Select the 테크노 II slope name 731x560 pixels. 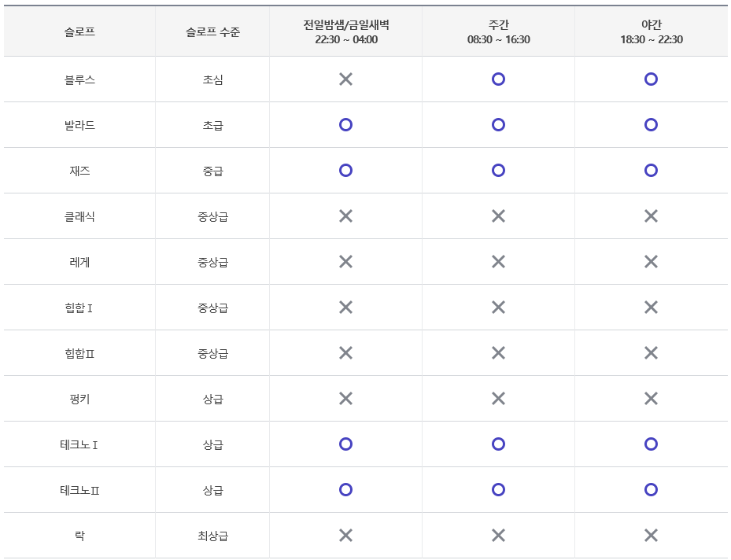point(79,489)
